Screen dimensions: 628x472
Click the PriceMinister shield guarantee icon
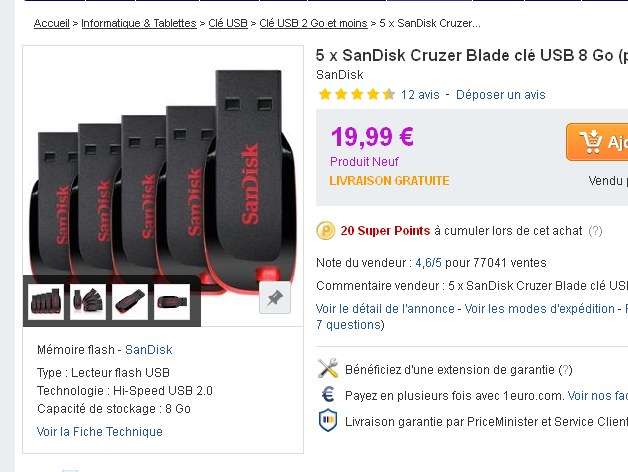tap(328, 420)
